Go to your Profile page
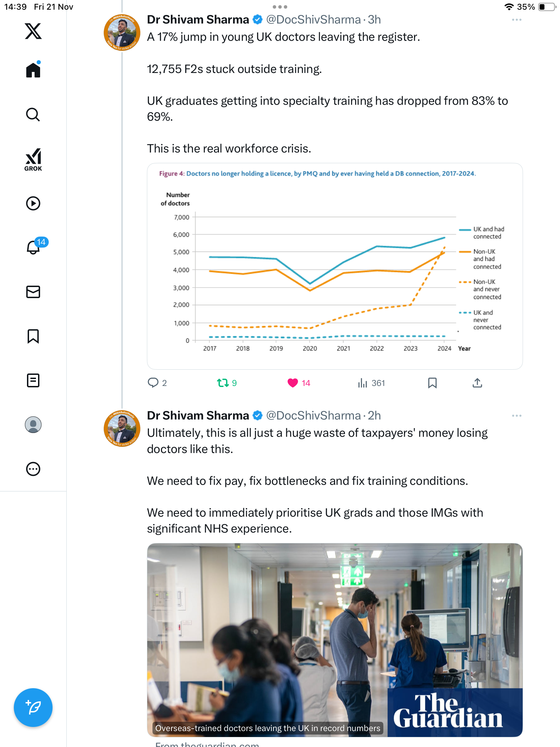 point(33,425)
